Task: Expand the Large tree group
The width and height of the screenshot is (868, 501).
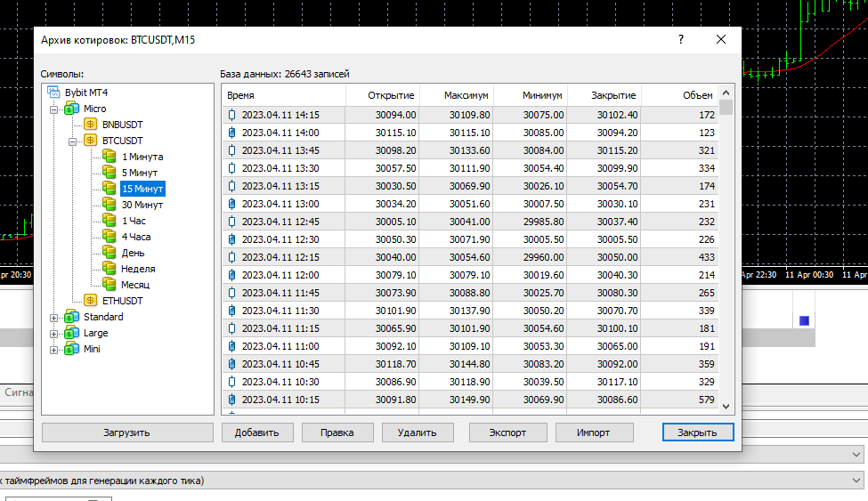Action: pyautogui.click(x=53, y=334)
